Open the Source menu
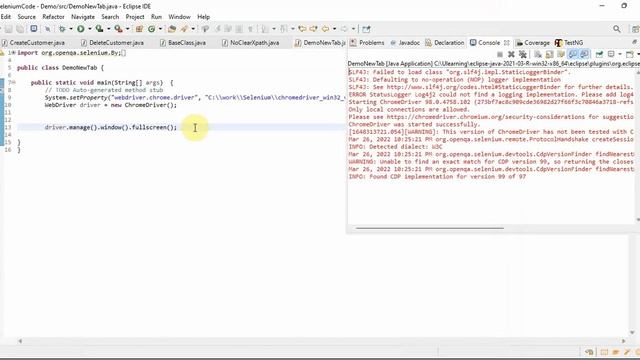Viewport: 640px width, 360px height. (x=27, y=17)
